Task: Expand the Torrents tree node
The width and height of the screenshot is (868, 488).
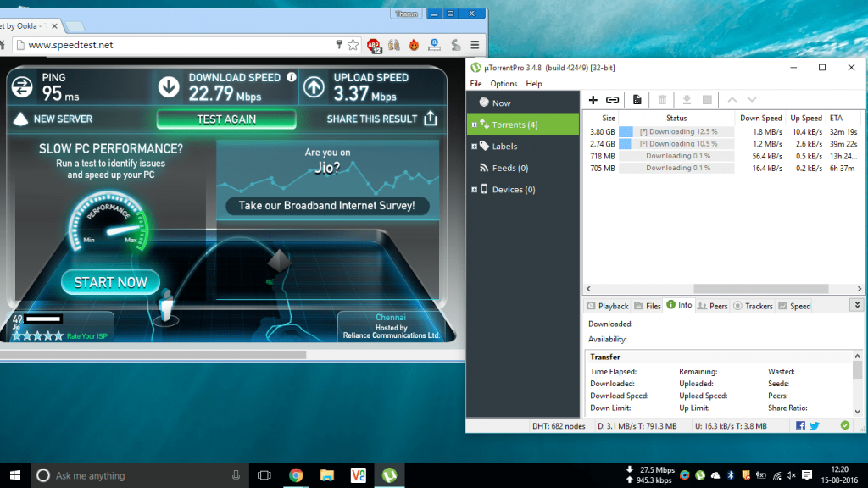Action: coord(473,125)
